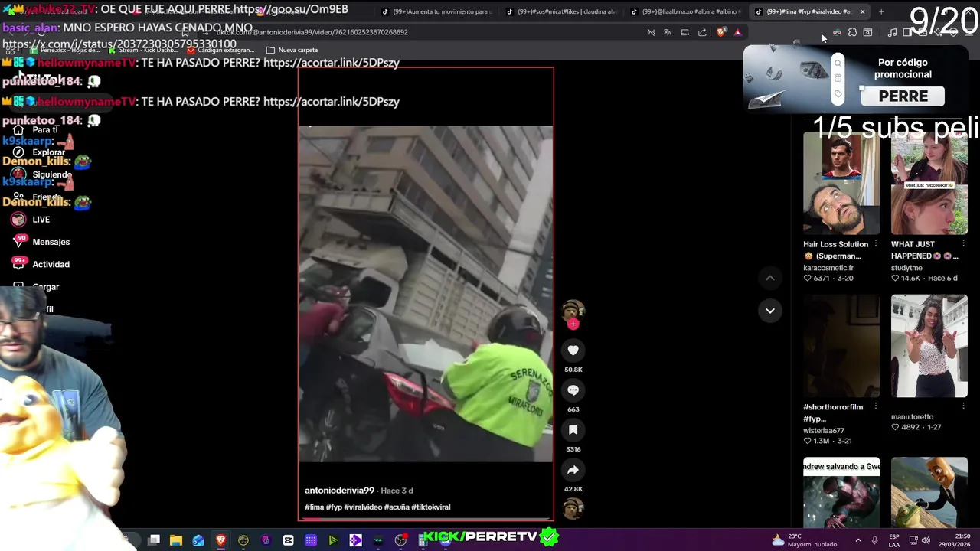Switch to the 'Aumenta tu movimiento' browser tab
The height and width of the screenshot is (551, 980).
tap(436, 11)
